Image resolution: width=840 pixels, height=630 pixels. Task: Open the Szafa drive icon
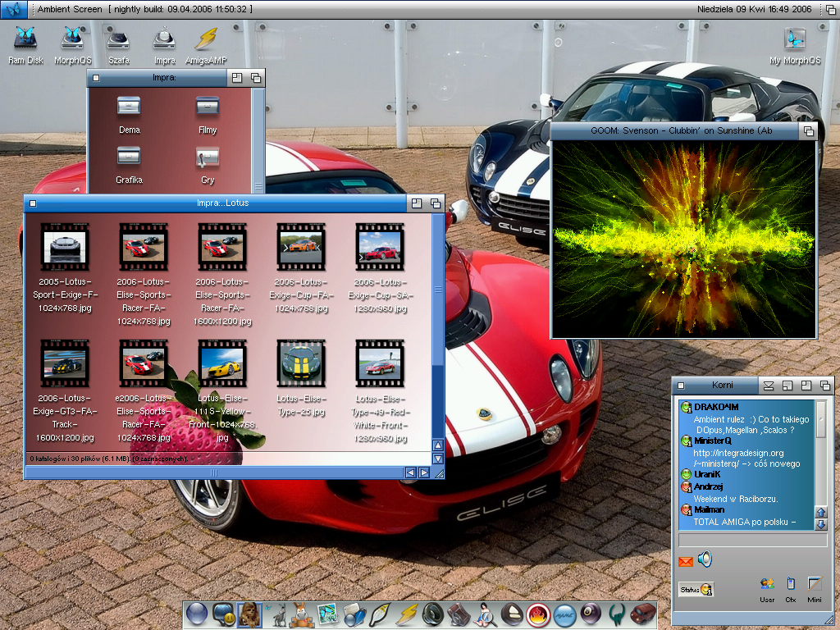(118, 46)
